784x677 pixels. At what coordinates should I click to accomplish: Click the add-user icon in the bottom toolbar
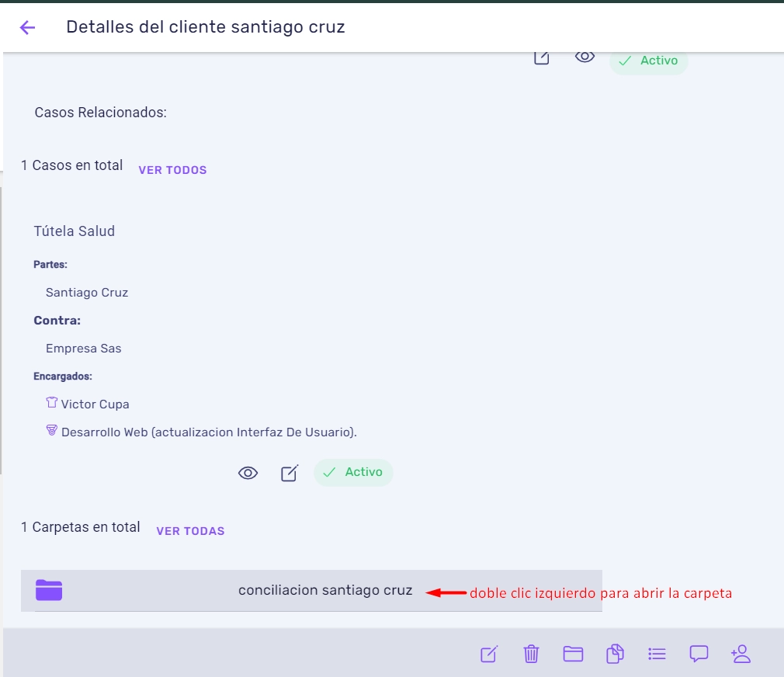(741, 654)
